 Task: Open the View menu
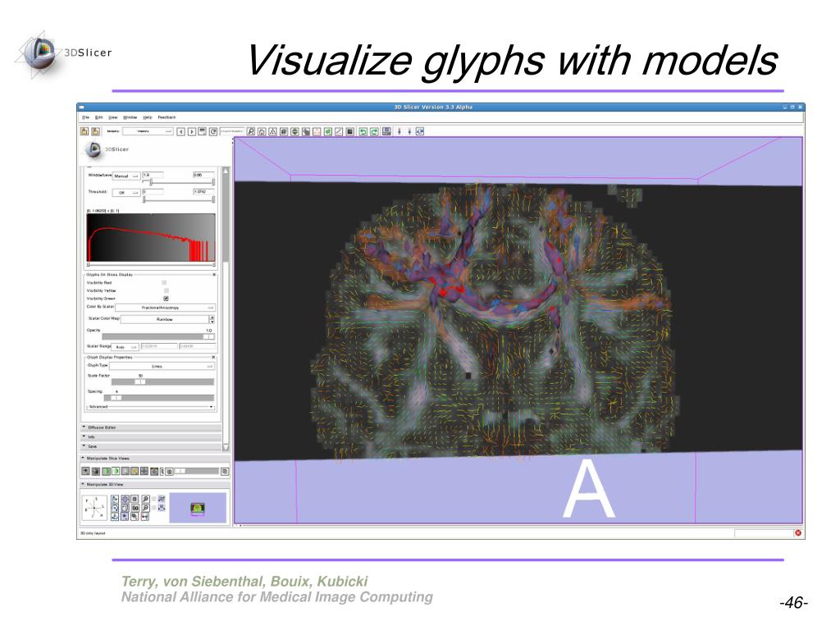(113, 116)
